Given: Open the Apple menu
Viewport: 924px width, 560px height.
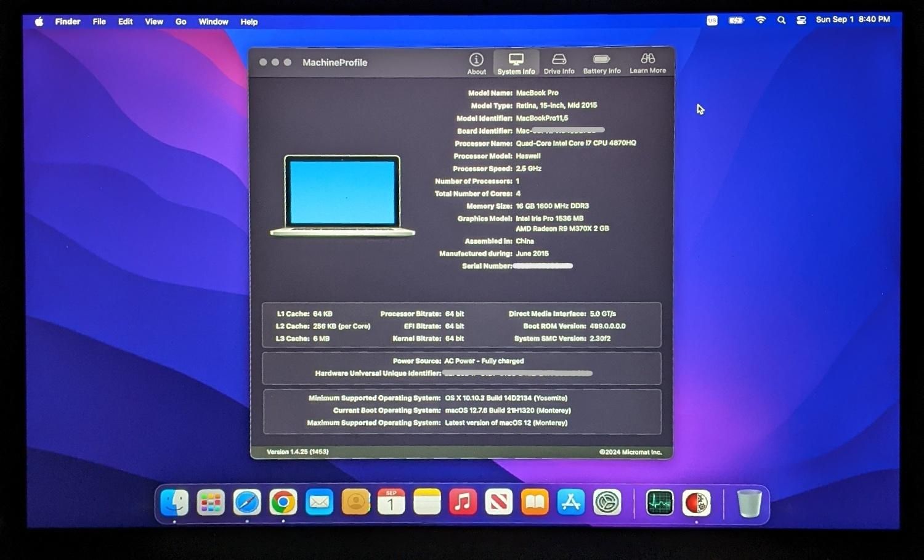Looking at the screenshot, I should pyautogui.click(x=39, y=22).
